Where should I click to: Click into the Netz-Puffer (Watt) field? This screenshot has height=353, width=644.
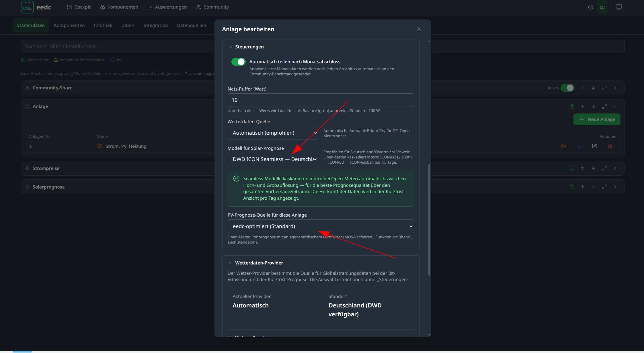click(321, 100)
